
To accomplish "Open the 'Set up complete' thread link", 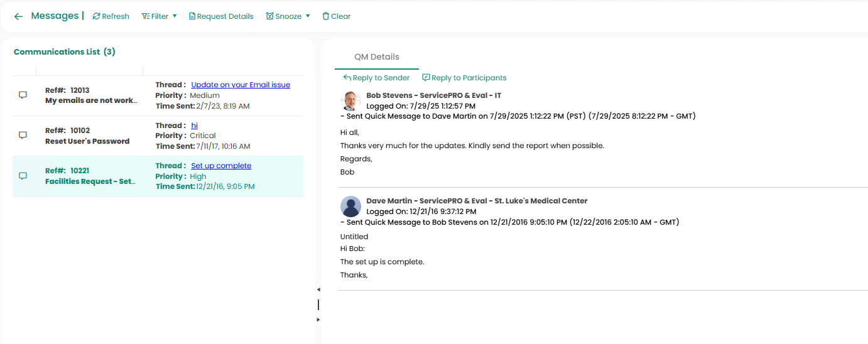I will 220,166.
